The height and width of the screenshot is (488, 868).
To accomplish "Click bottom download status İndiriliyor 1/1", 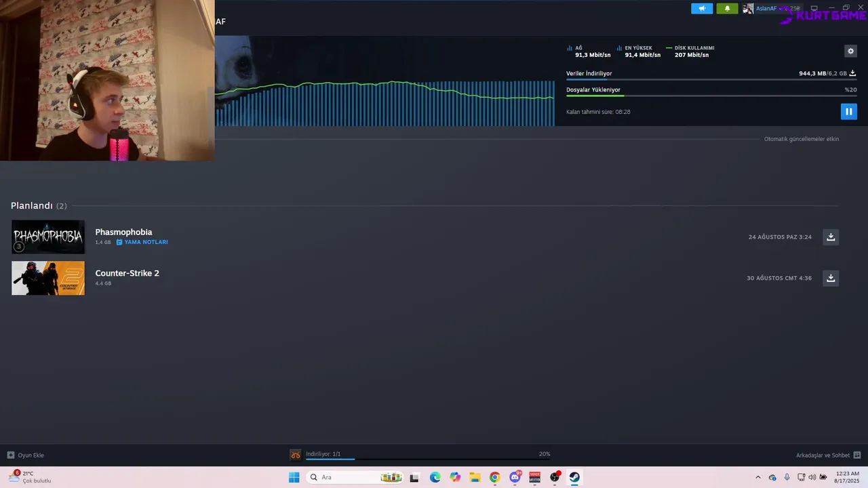I will click(323, 454).
